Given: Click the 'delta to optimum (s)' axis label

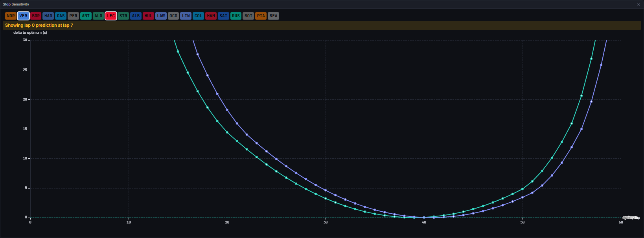Looking at the screenshot, I should 30,33.
